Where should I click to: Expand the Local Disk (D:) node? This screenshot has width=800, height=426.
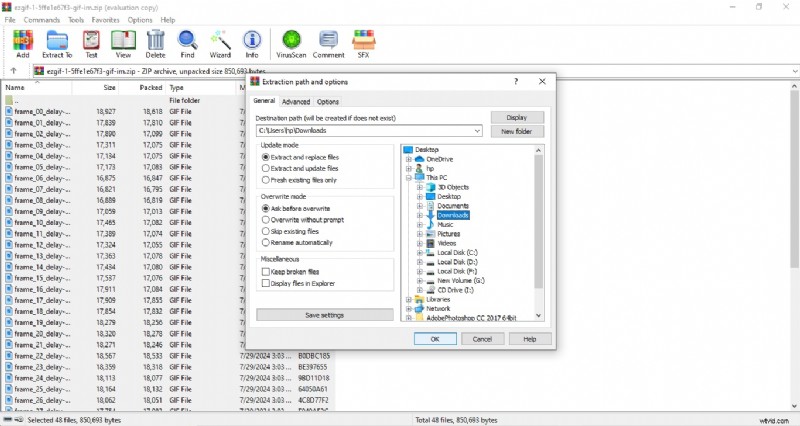pos(419,262)
